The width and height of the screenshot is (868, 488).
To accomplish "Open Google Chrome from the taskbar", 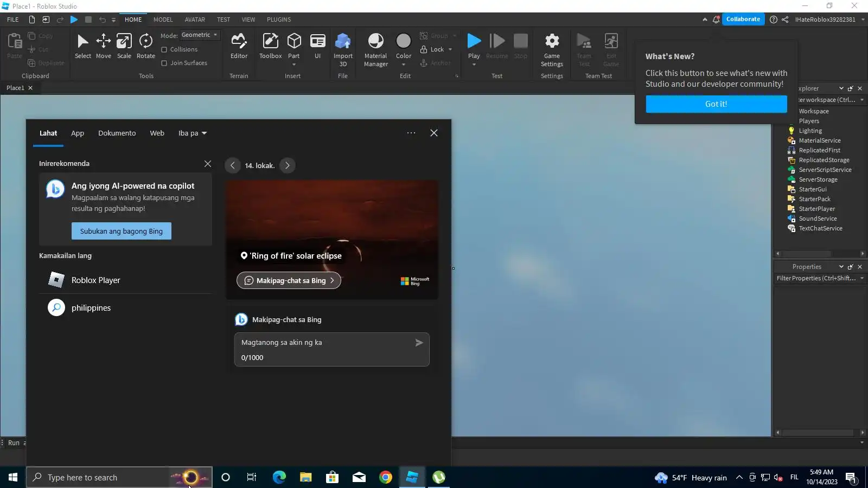I will [x=386, y=477].
